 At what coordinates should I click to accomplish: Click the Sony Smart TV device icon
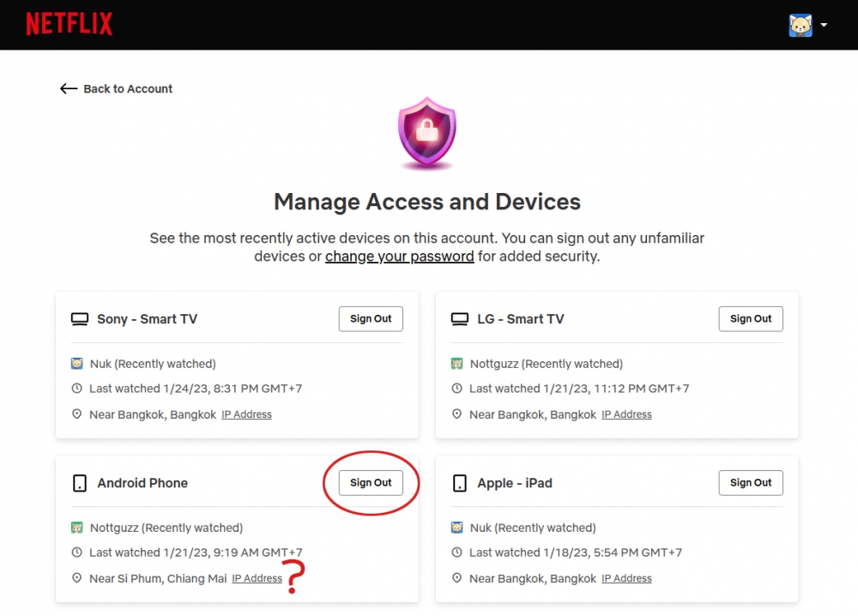pyautogui.click(x=80, y=319)
